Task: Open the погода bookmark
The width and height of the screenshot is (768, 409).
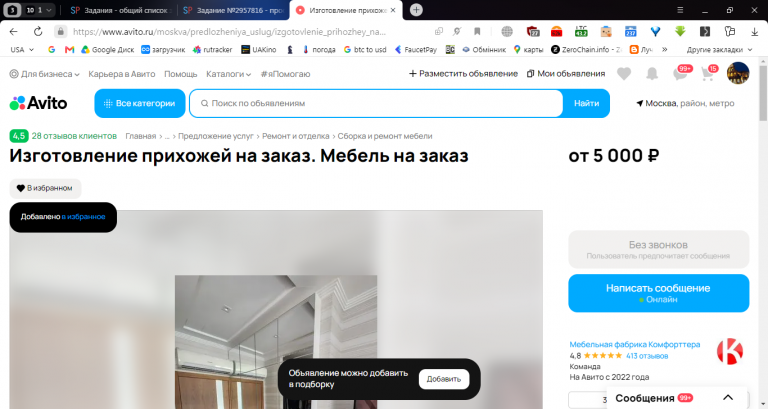Action: (318, 49)
